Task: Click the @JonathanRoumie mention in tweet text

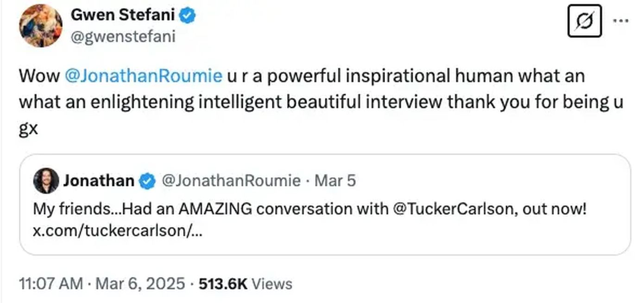Action: point(144,76)
